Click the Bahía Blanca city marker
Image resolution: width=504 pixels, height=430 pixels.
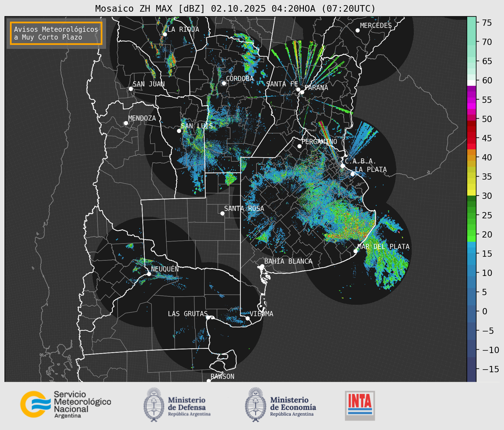pos(262,266)
